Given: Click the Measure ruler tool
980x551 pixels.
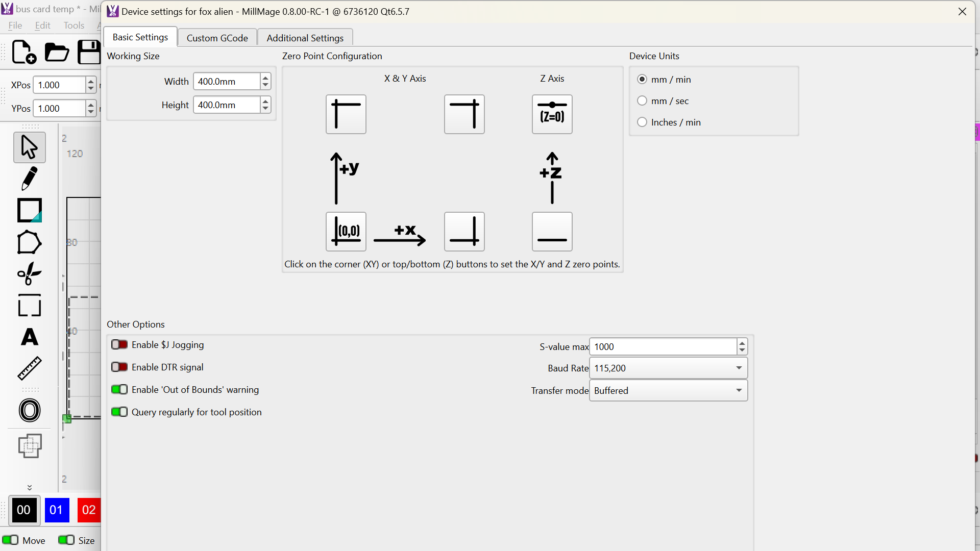Looking at the screenshot, I should pos(29,368).
